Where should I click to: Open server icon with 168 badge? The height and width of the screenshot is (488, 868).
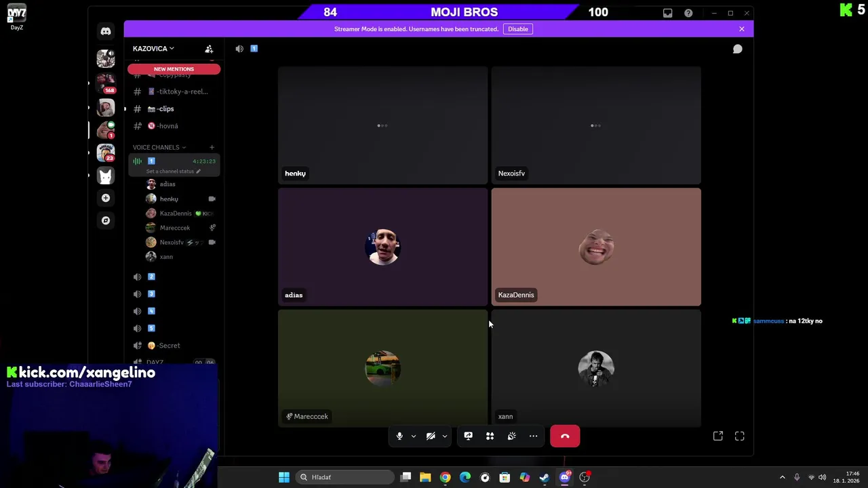tap(106, 83)
